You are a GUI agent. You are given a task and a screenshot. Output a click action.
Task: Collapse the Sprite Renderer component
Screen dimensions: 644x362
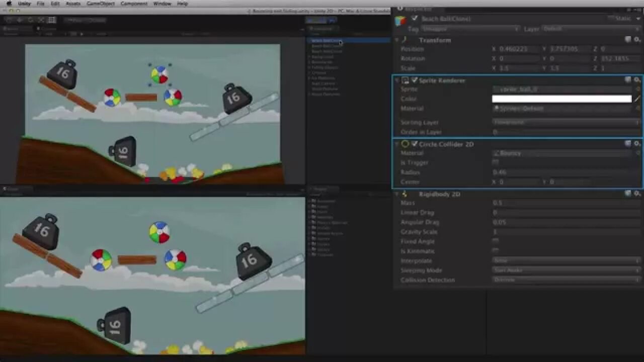[397, 80]
